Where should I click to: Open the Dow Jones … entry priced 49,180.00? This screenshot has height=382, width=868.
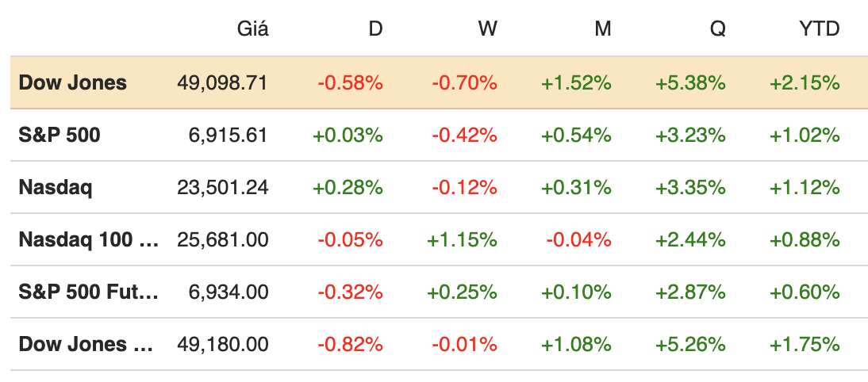(85, 344)
